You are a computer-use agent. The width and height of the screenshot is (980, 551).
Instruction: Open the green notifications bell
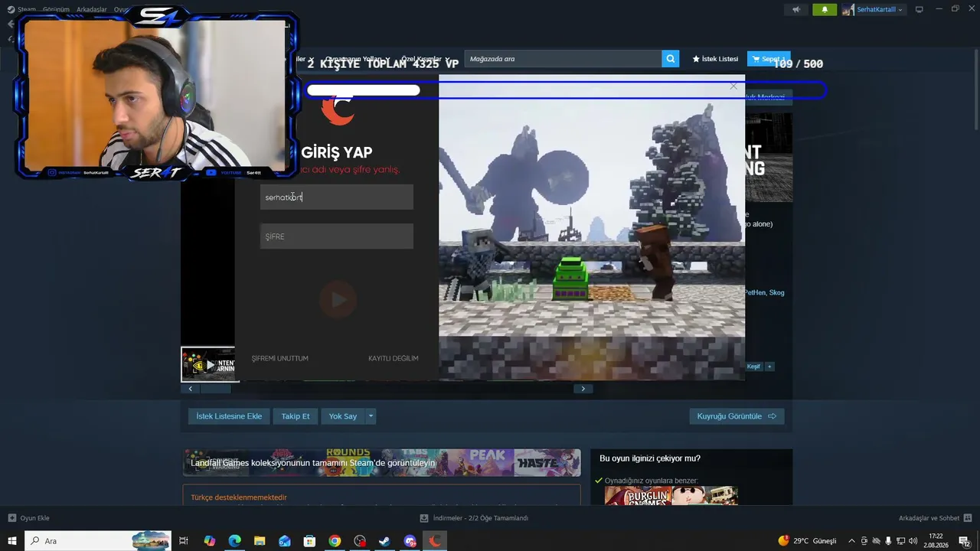pyautogui.click(x=825, y=9)
